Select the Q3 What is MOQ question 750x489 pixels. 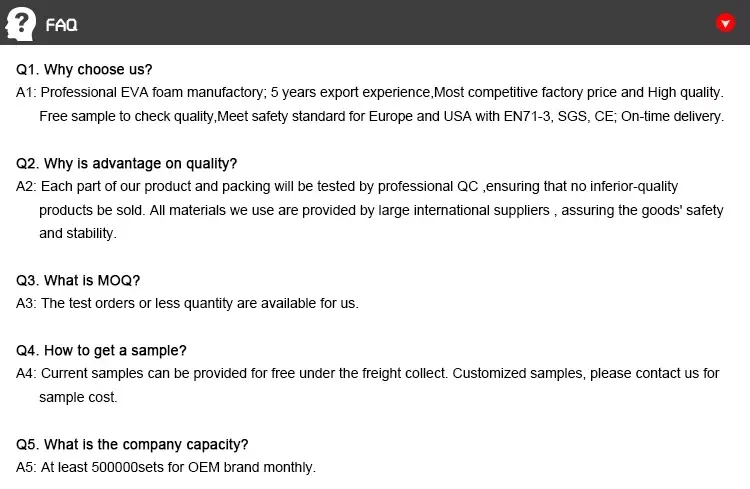[x=78, y=280]
